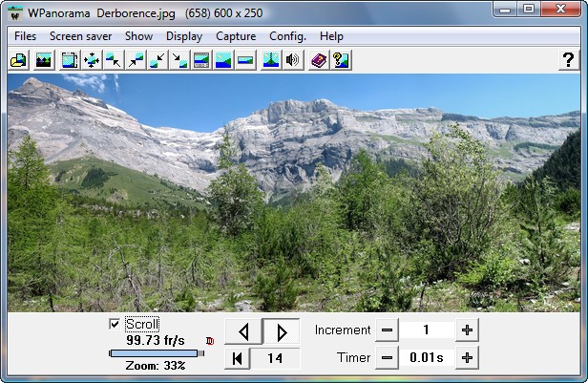
Task: Click the zipper landscape toolbar icon
Action: (271, 60)
